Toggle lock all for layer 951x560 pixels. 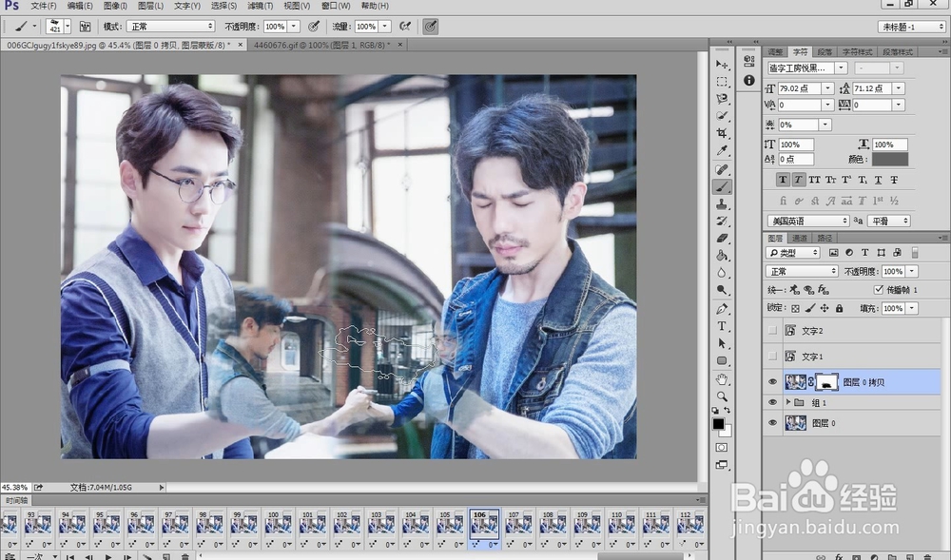840,308
